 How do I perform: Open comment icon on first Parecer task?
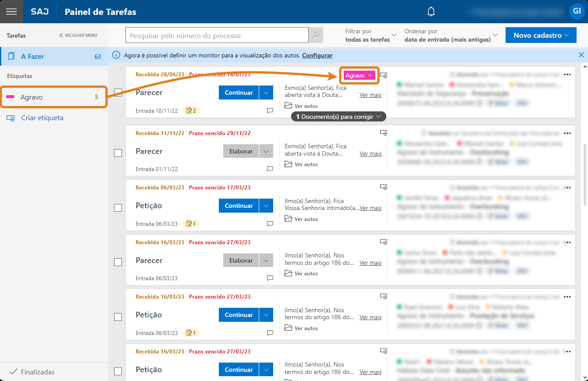(x=270, y=111)
